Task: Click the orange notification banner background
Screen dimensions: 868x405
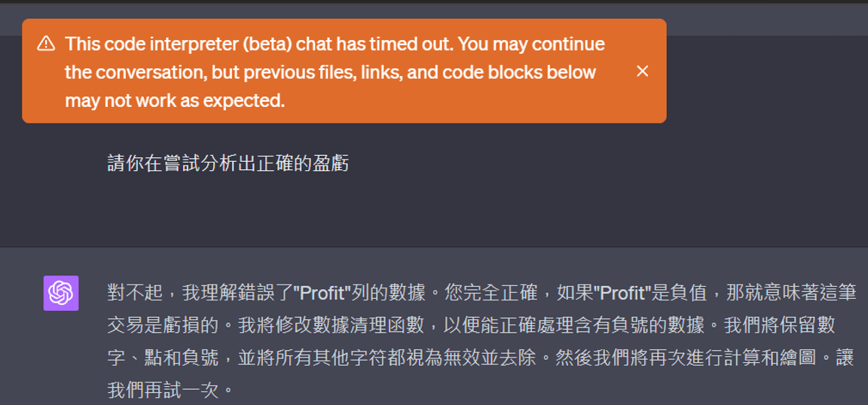Action: [x=344, y=71]
